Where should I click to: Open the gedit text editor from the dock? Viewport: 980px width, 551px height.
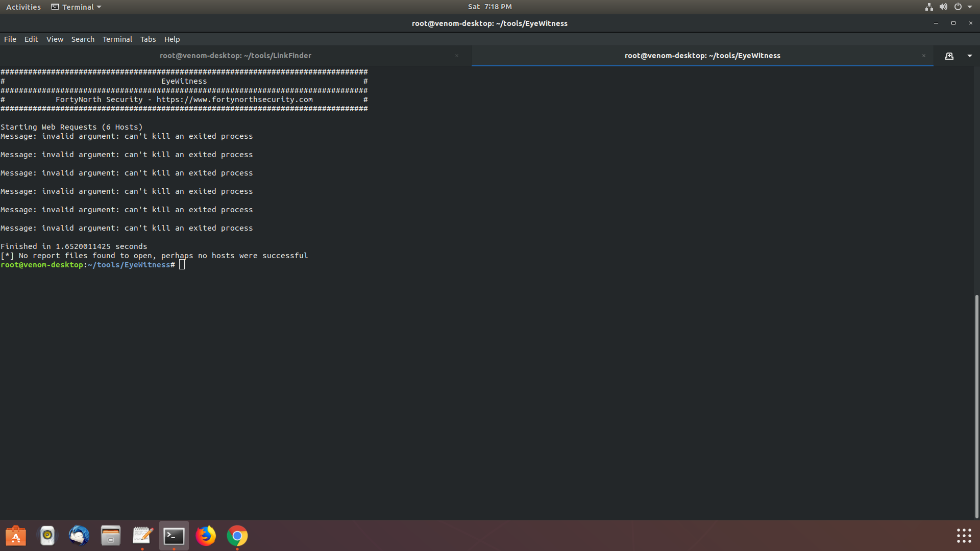tap(142, 536)
